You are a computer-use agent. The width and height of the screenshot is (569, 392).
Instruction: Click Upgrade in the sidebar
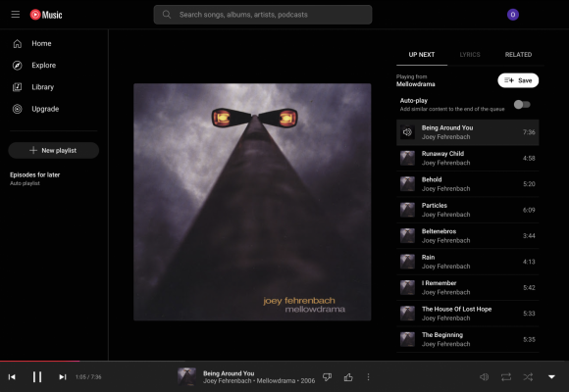pyautogui.click(x=54, y=109)
